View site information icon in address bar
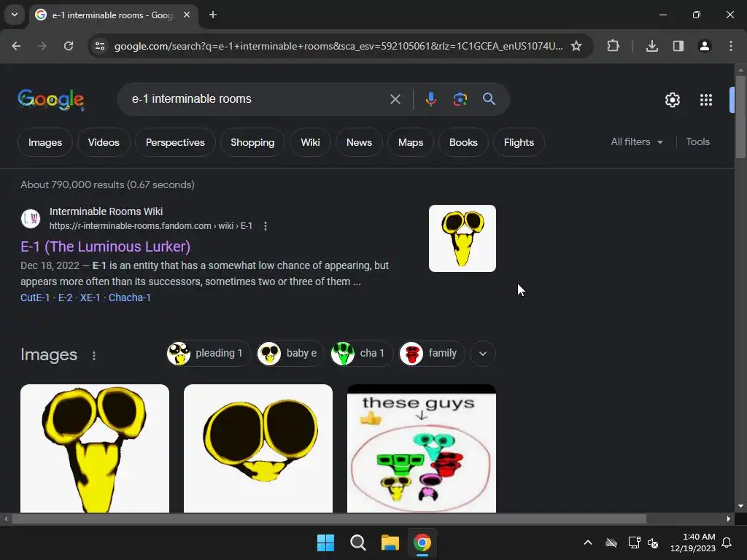 pyautogui.click(x=100, y=46)
